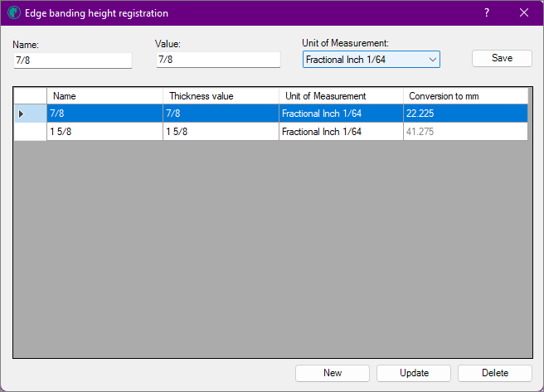Click the 1 5/8 thickness value cell
The image size is (544, 392).
221,132
